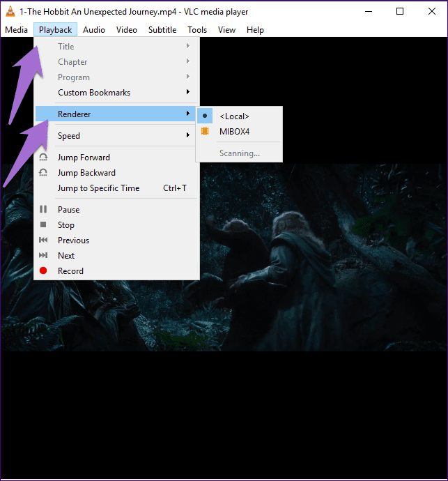Expand the Custom Bookmarks submenu arrow

click(x=188, y=92)
